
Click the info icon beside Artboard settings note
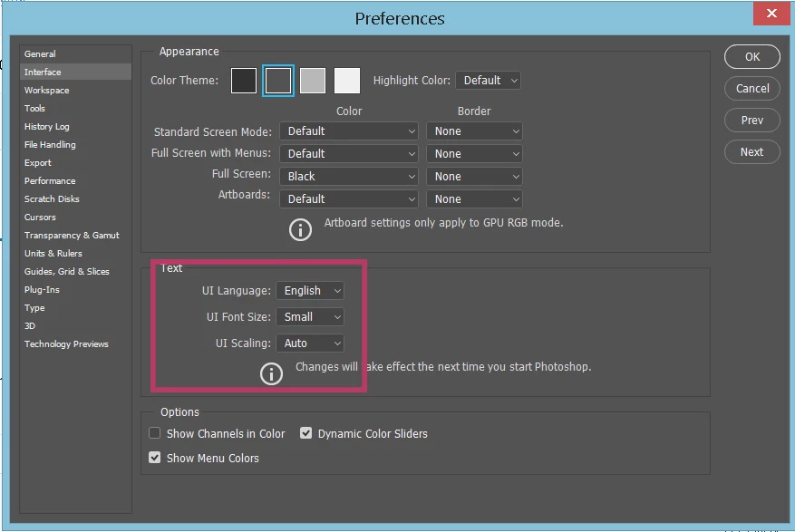300,230
